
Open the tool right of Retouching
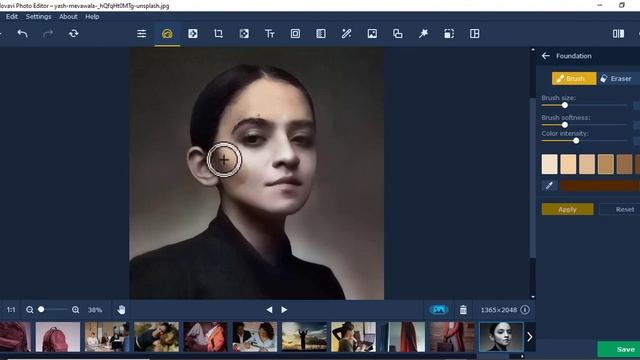click(193, 33)
